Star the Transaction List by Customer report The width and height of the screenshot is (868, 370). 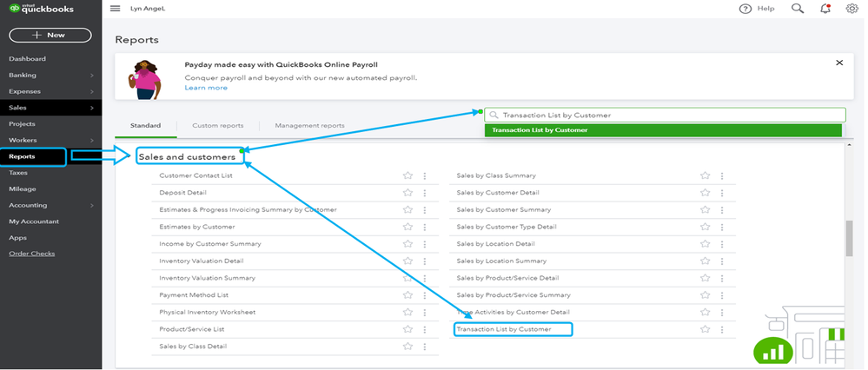(x=706, y=329)
